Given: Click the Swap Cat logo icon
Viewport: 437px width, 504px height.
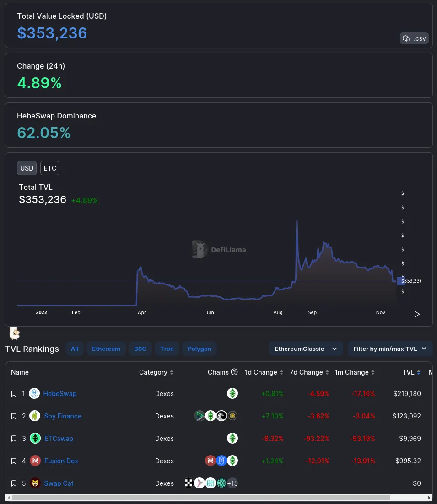Looking at the screenshot, I should pos(35,483).
